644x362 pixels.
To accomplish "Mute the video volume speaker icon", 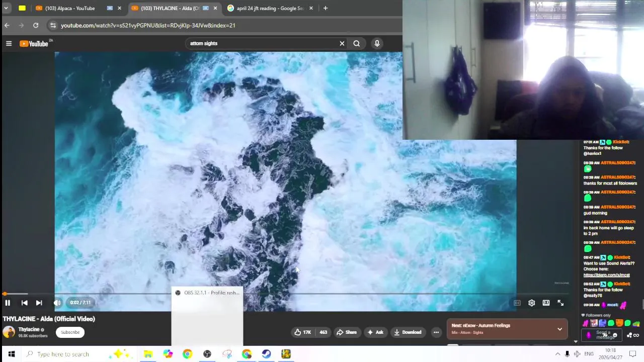I will [x=57, y=303].
